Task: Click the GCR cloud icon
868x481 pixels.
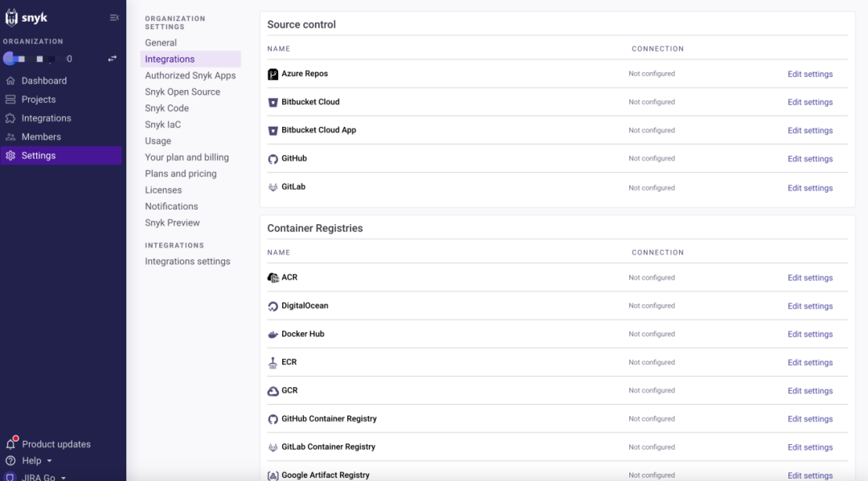Action: coord(273,391)
